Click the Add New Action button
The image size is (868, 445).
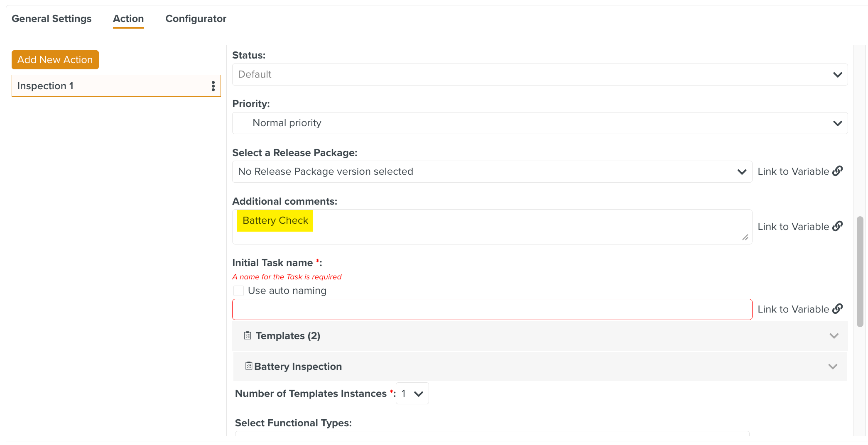tap(55, 60)
